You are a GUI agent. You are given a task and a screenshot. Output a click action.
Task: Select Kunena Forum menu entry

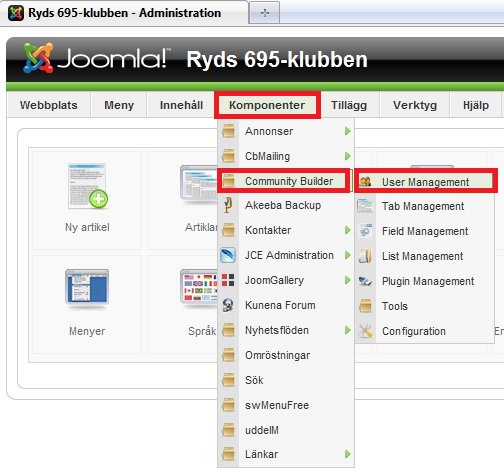(x=286, y=305)
